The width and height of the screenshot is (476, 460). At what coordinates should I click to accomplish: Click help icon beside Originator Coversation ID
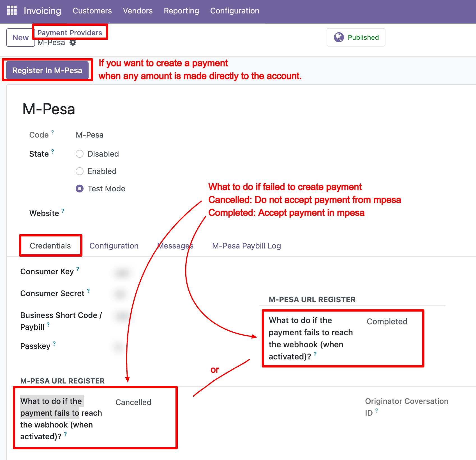click(376, 410)
